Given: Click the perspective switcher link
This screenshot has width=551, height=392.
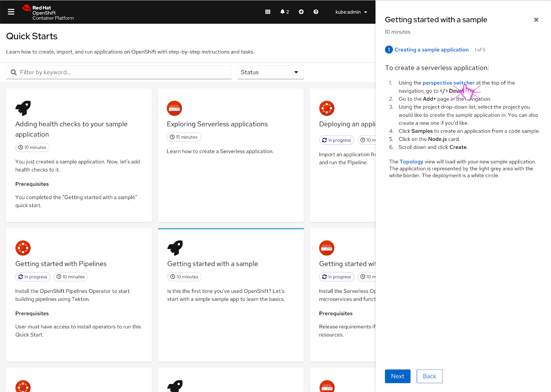Looking at the screenshot, I should (x=448, y=83).
